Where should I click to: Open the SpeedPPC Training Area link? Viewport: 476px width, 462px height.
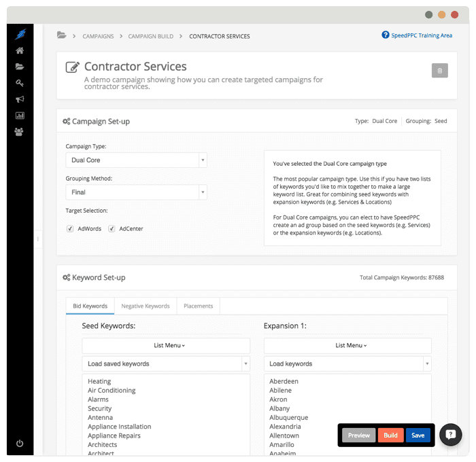417,35
